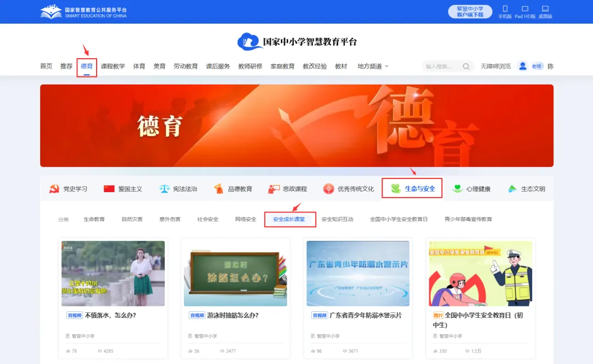Open the 首页 nav item

tap(46, 66)
